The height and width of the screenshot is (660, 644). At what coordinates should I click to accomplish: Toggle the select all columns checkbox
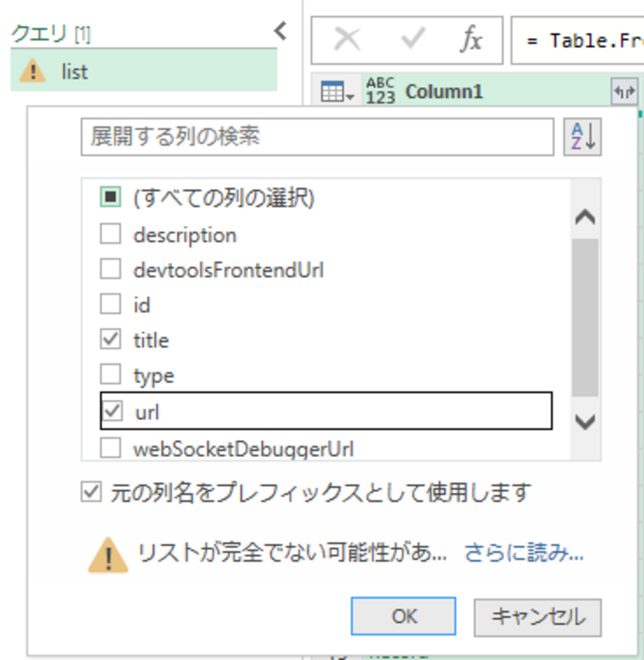click(x=110, y=197)
